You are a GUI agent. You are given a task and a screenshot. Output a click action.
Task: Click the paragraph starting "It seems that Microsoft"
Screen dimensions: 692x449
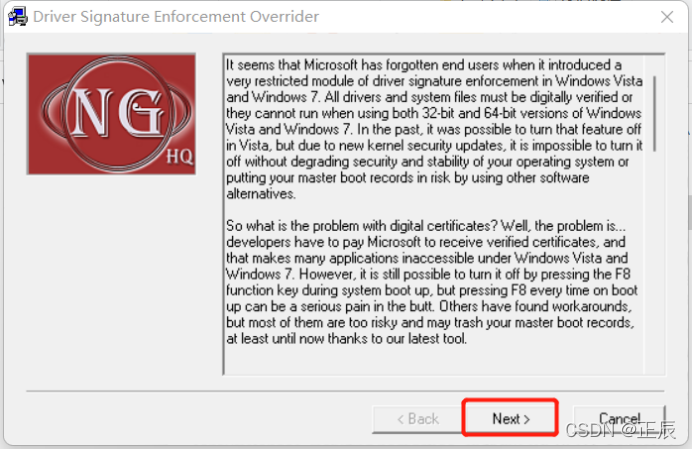pyautogui.click(x=434, y=129)
